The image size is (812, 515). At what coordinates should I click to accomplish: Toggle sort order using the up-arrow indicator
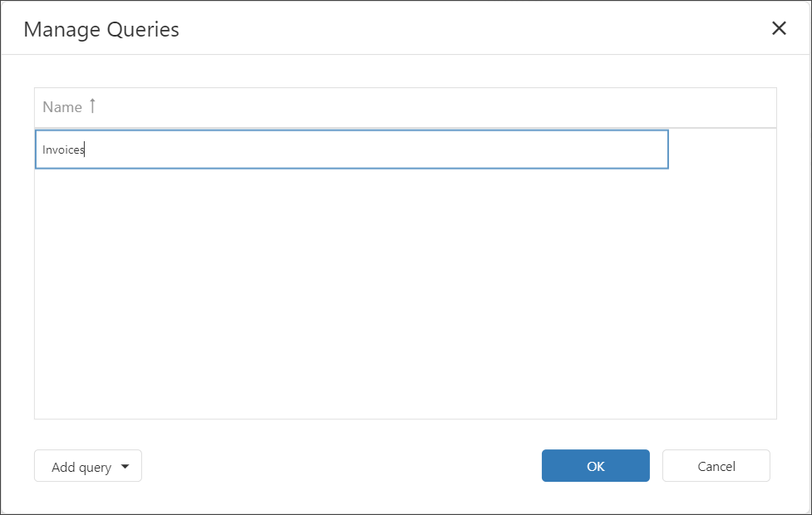92,106
